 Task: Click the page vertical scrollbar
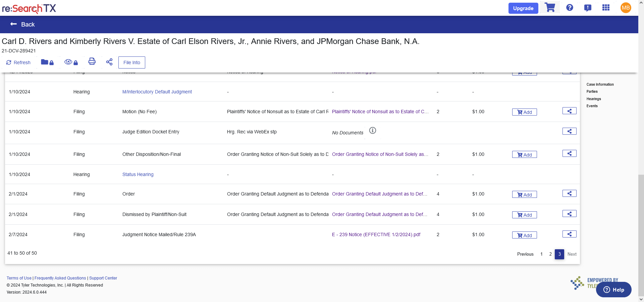[x=641, y=235]
